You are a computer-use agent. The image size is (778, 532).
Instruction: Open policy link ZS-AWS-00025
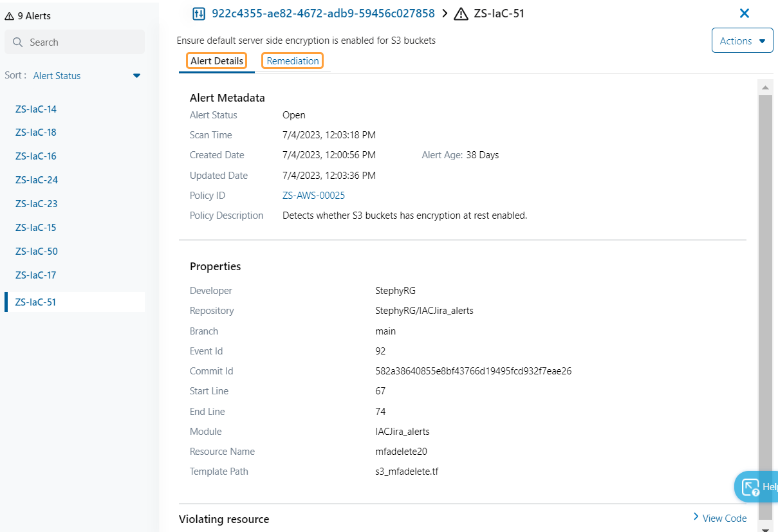tap(313, 195)
